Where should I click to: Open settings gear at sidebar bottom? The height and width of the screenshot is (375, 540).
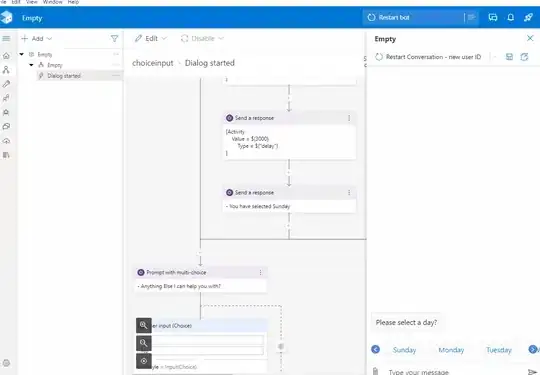[6, 363]
